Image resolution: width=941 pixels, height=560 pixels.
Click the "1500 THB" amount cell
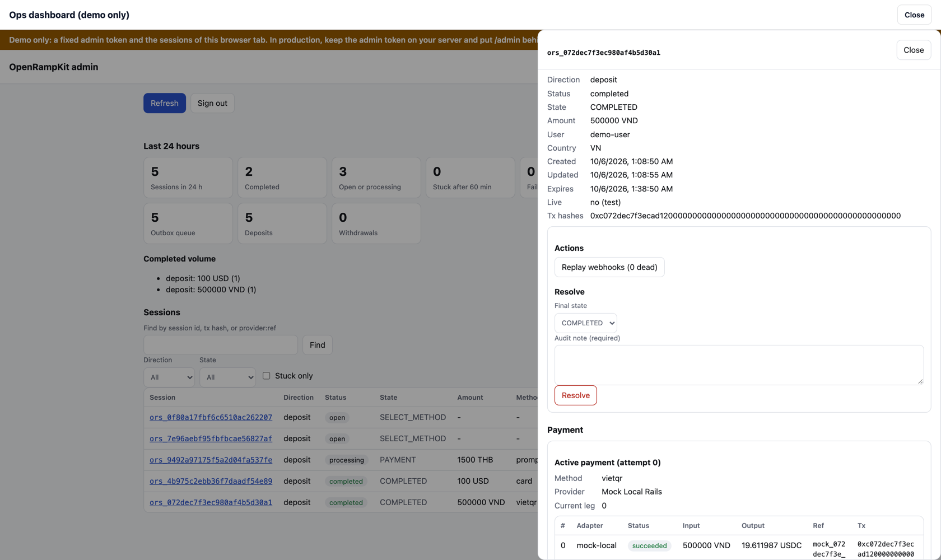[475, 460]
